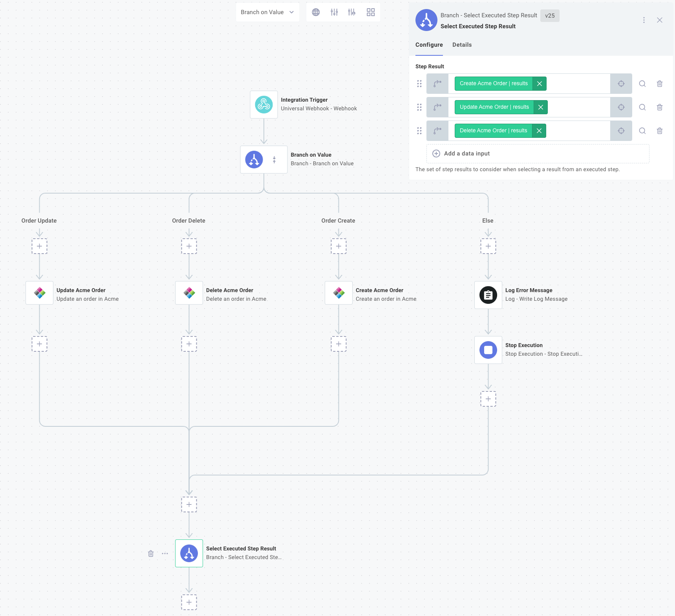Click the plus placeholder under the Else branch
Image resolution: width=675 pixels, height=616 pixels.
point(488,246)
